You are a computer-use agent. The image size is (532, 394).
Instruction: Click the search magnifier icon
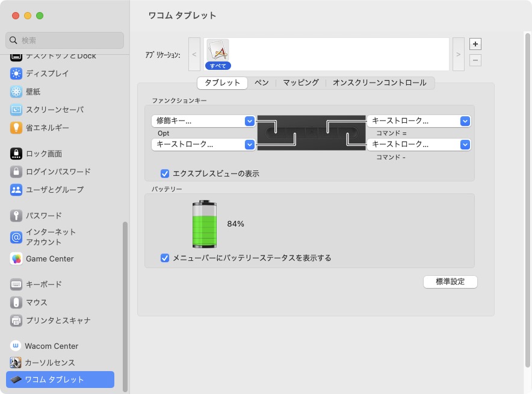coord(13,40)
